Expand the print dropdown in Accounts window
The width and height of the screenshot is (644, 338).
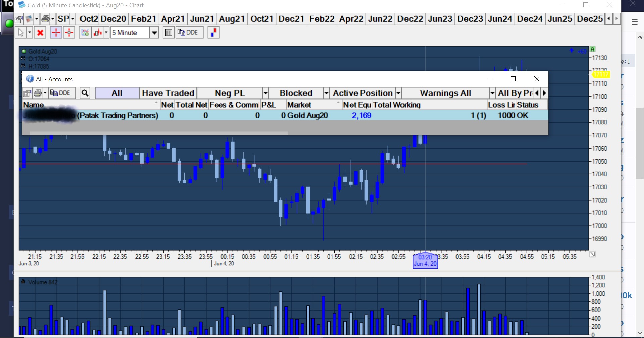45,93
